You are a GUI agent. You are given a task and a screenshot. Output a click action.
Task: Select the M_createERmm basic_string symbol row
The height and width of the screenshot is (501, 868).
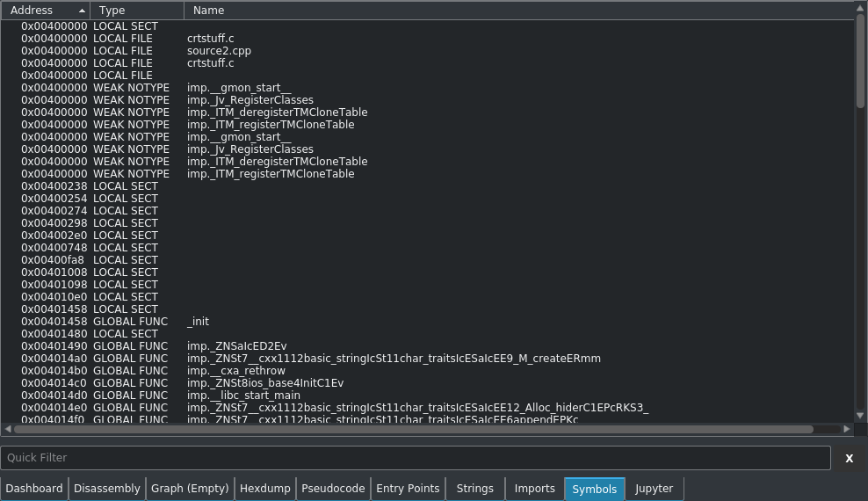(427, 359)
